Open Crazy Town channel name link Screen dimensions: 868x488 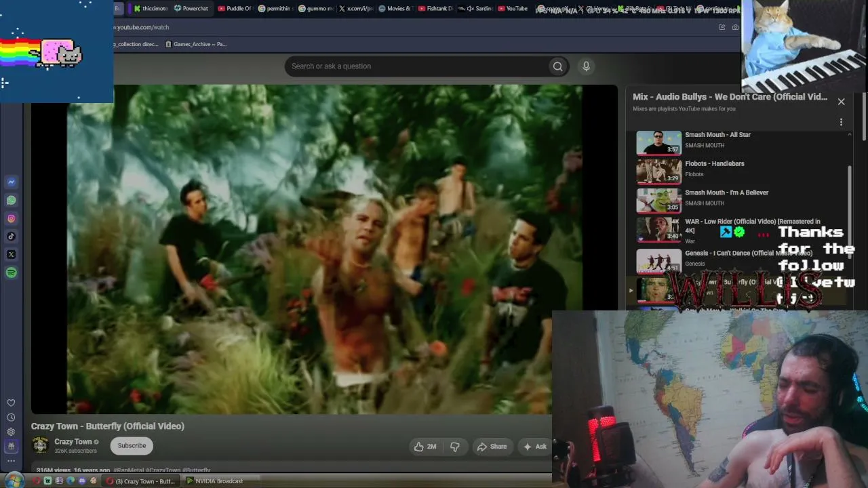[73, 442]
